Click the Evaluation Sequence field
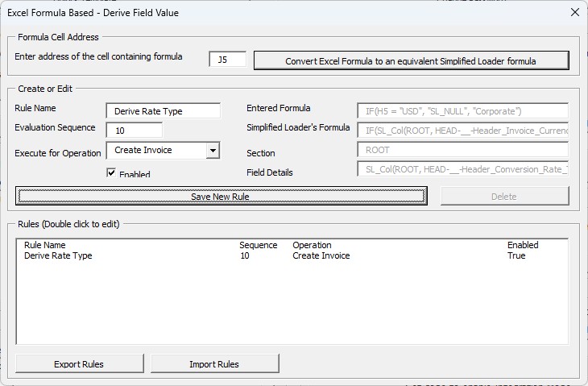588x386 pixels. coord(135,131)
